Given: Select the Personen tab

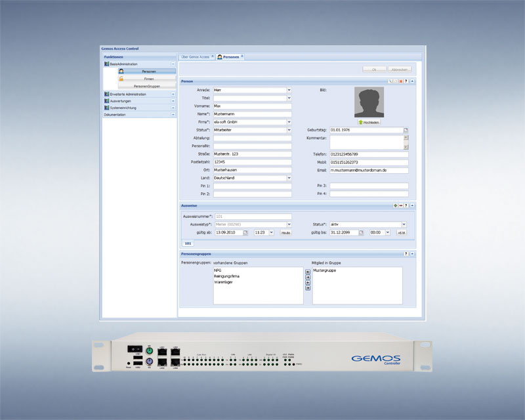Looking at the screenshot, I should click(x=231, y=57).
